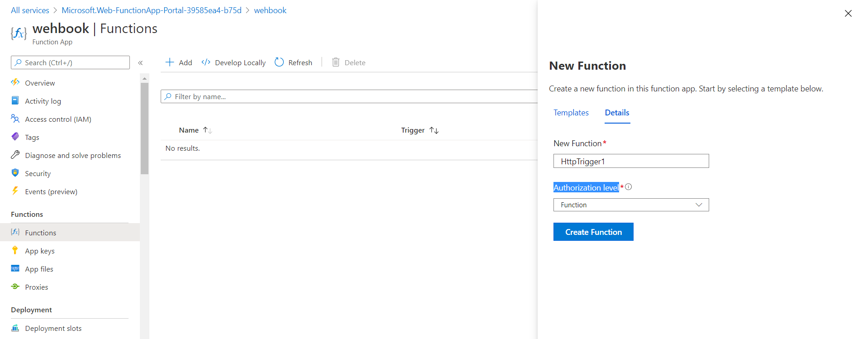The height and width of the screenshot is (339, 868).
Task: Click the Trigger column header
Action: (413, 130)
